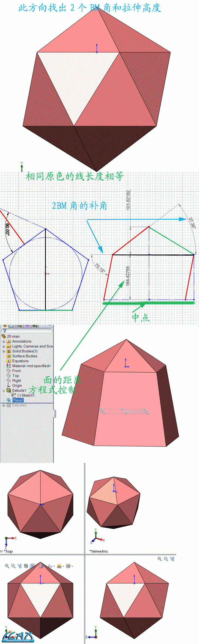Previous View in bottom-right viewport
This screenshot has height=644, width=199.
(x=172, y=559)
